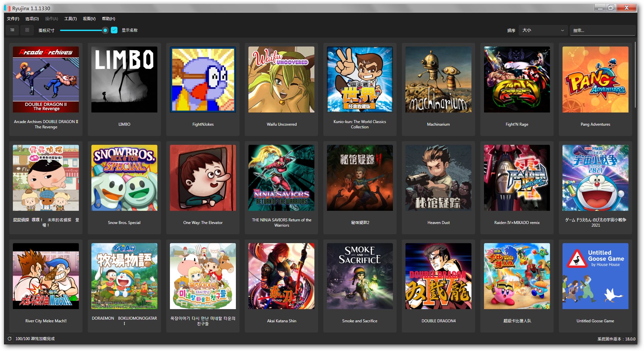Adjust the 图标尺寸 icon size slider
Screen dimensions: 644x351
click(x=84, y=30)
